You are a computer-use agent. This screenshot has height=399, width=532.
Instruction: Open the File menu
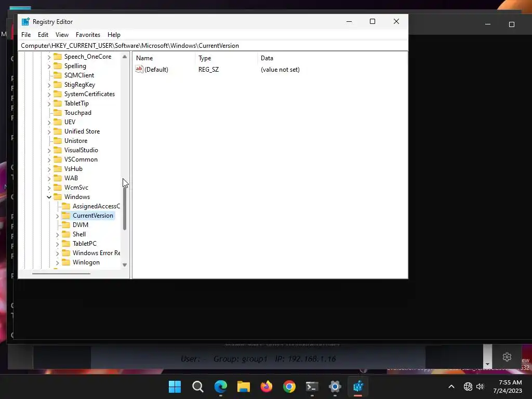click(x=26, y=35)
